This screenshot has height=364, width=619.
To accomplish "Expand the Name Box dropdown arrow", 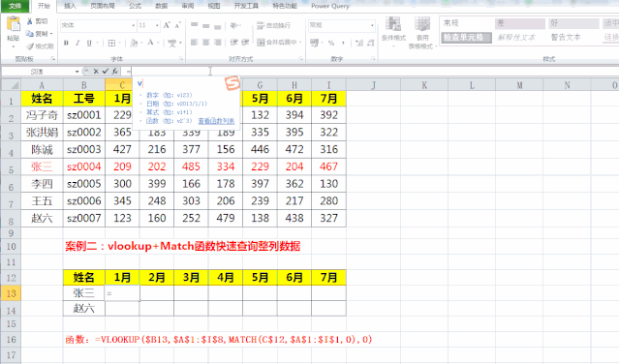I will coord(77,72).
